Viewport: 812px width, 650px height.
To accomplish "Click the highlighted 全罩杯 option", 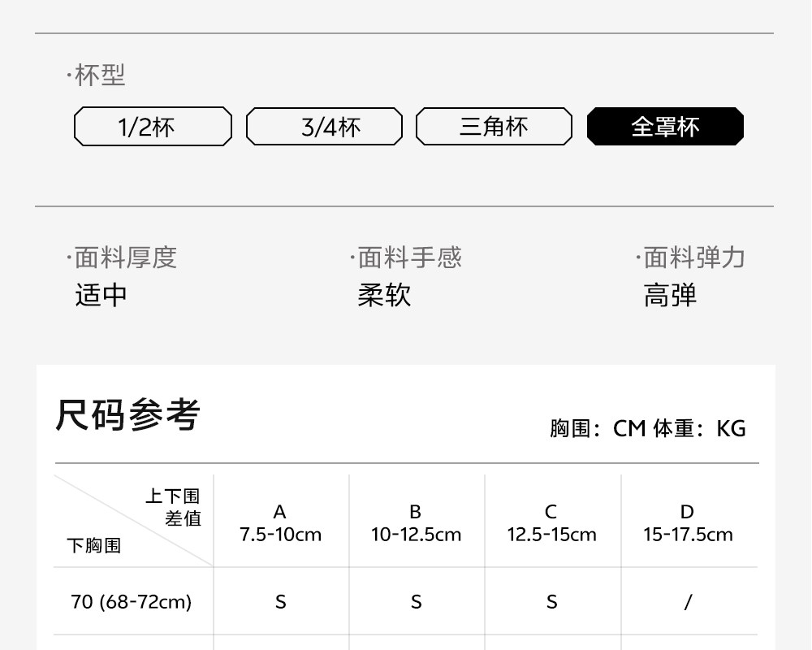I will coord(665,127).
